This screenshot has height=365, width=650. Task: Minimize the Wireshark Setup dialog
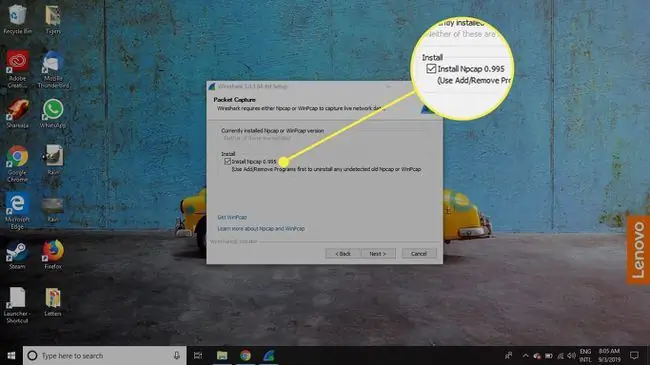388,86
